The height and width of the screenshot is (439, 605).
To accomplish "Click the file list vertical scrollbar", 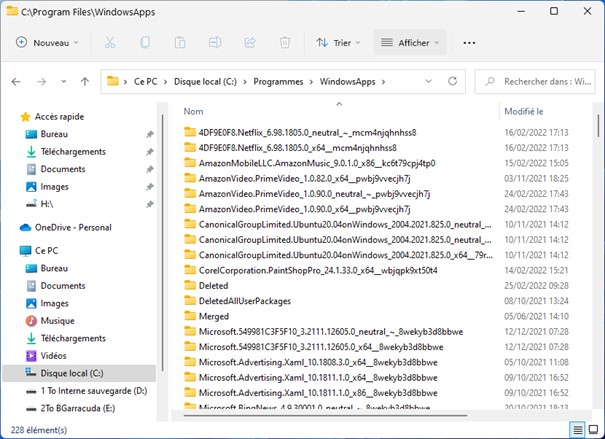I will (598, 126).
